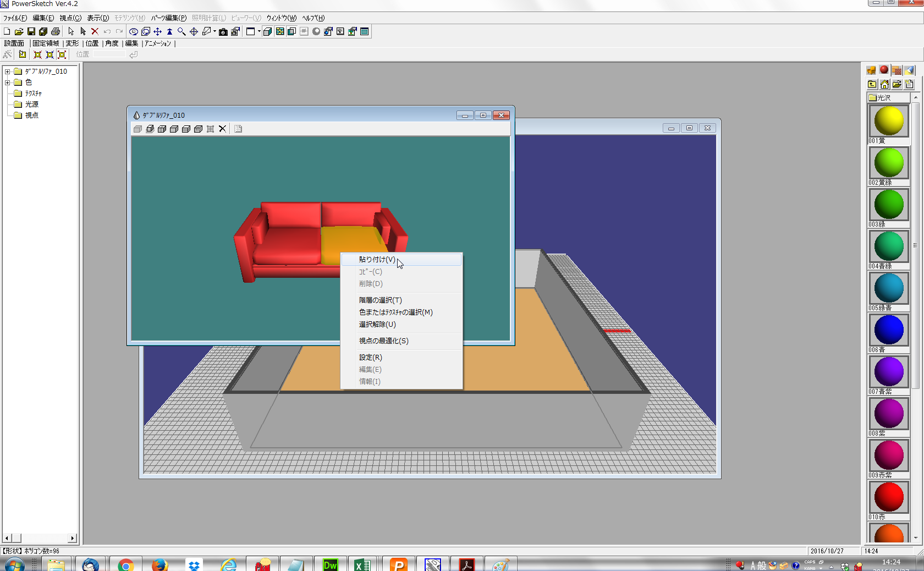This screenshot has height=571, width=924.
Task: Click the 変形 toolbar label
Action: coord(72,43)
